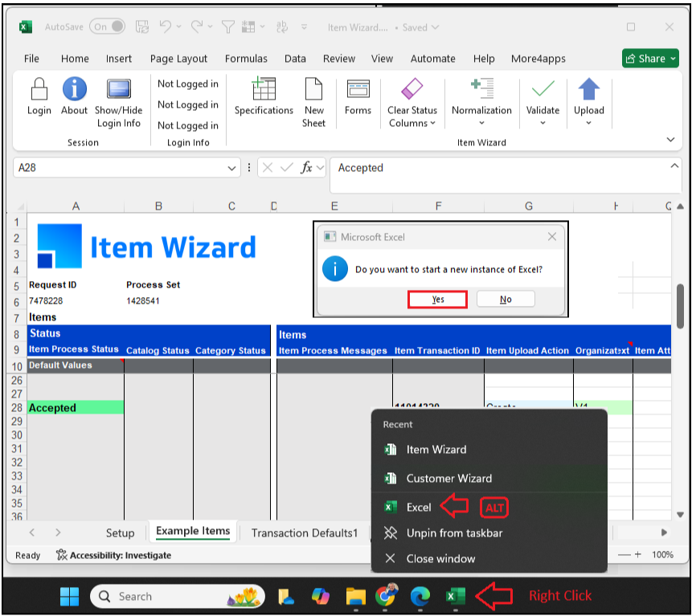
Task: Click the Share button
Action: coord(649,58)
